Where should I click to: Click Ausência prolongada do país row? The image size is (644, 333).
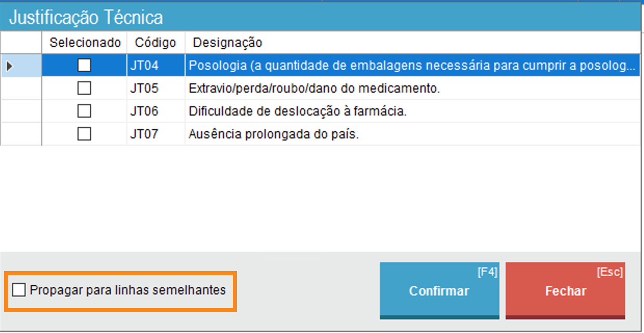point(274,135)
